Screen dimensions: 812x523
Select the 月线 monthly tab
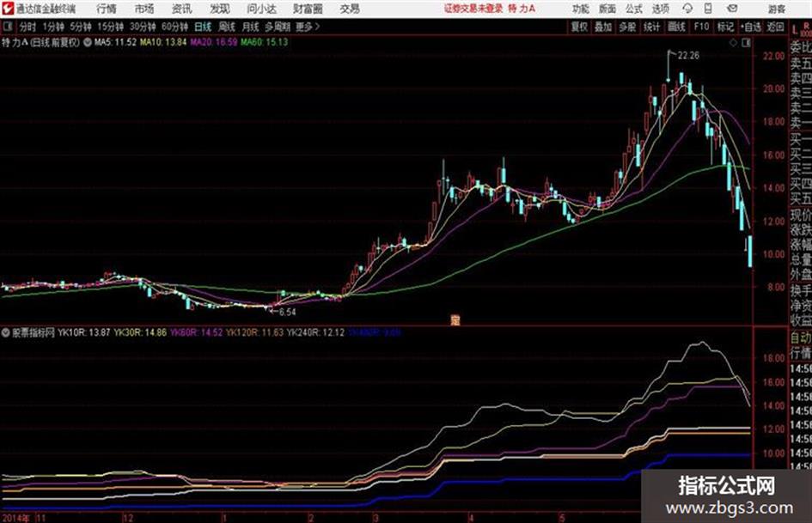point(251,27)
